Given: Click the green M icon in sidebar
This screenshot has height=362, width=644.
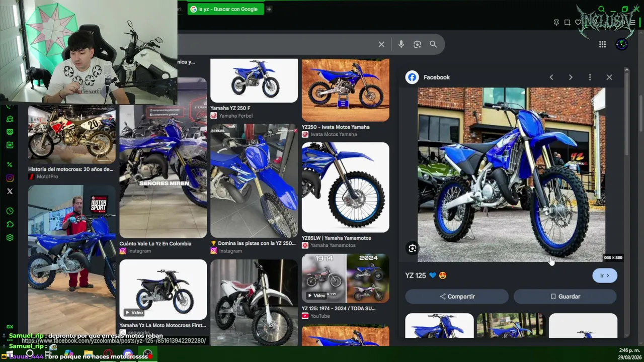Looking at the screenshot, I should pyautogui.click(x=10, y=145).
